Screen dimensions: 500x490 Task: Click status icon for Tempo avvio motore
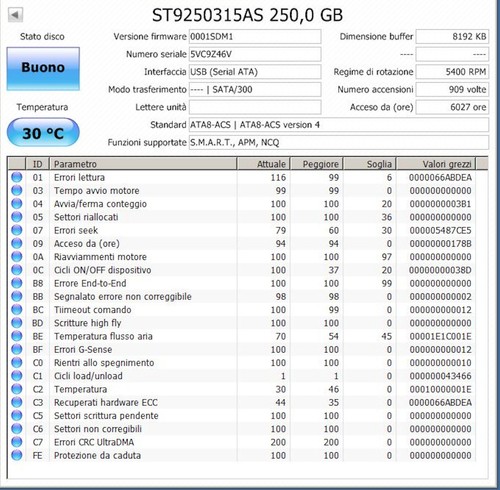click(x=17, y=190)
